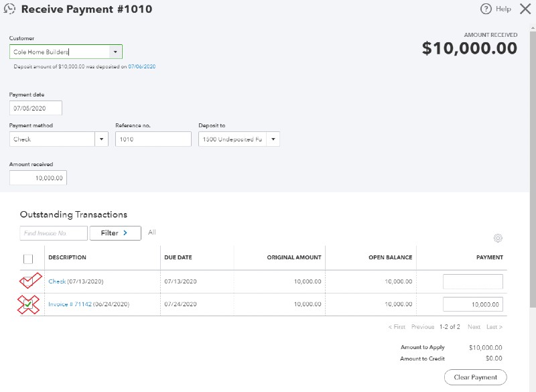Toggle the select-all transactions checkbox

point(28,259)
